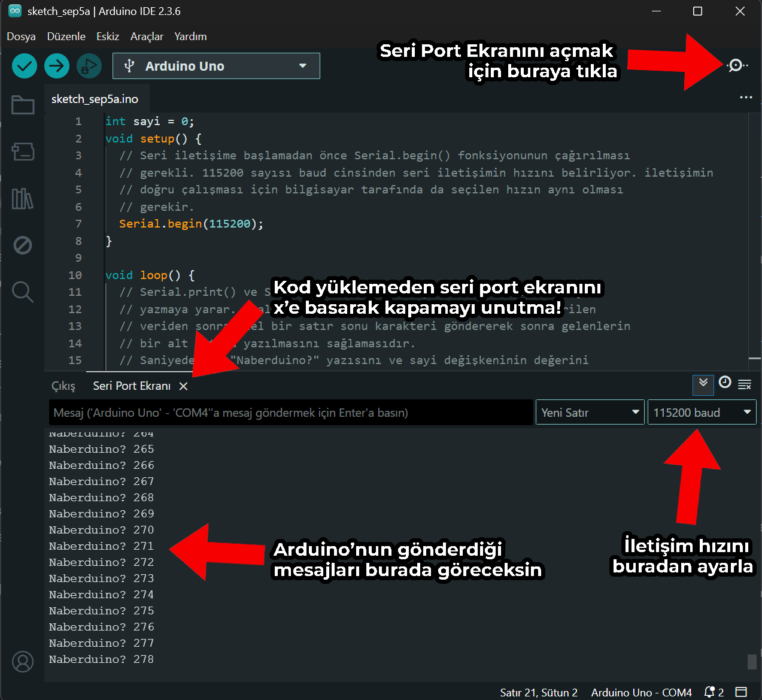This screenshot has height=700, width=762.
Task: Click the serial message input field
Action: point(291,412)
